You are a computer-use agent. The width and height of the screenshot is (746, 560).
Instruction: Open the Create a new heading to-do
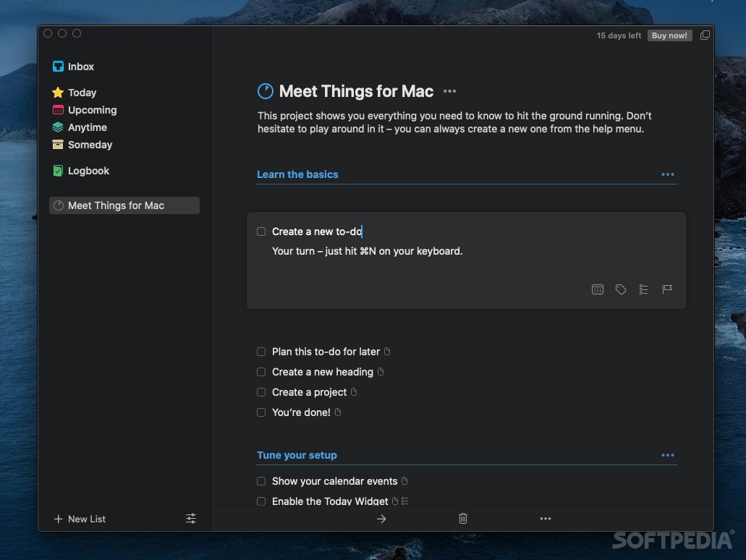click(x=323, y=372)
